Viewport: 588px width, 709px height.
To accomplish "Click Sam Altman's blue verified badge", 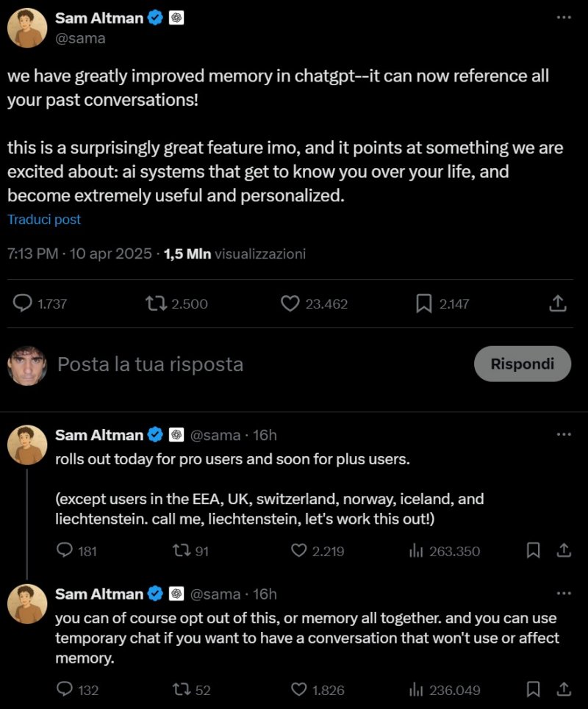I will 154,18.
